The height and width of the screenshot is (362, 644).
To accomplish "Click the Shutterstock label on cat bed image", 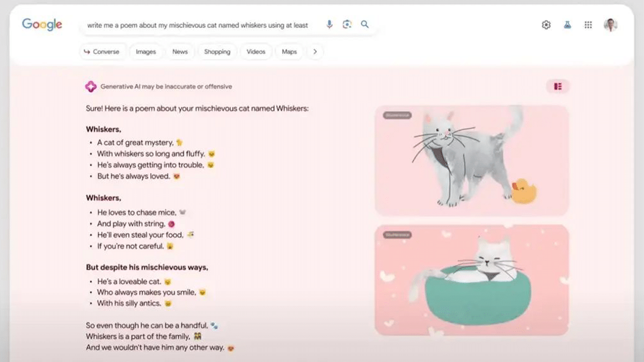I will tap(397, 235).
